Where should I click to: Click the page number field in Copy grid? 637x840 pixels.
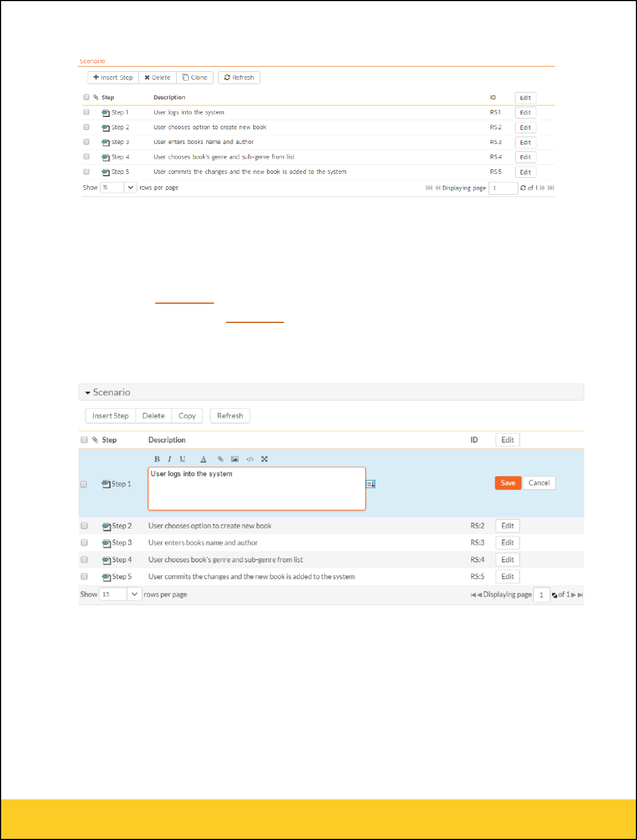pos(542,594)
